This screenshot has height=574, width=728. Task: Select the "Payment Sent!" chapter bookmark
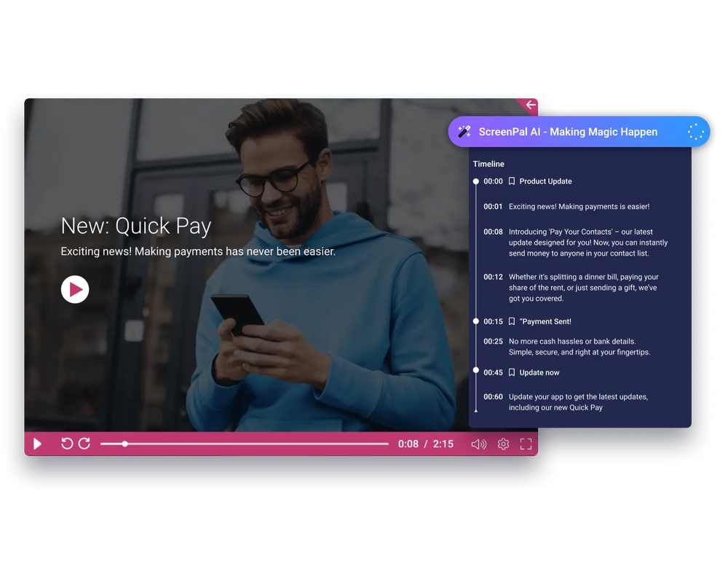tap(545, 321)
